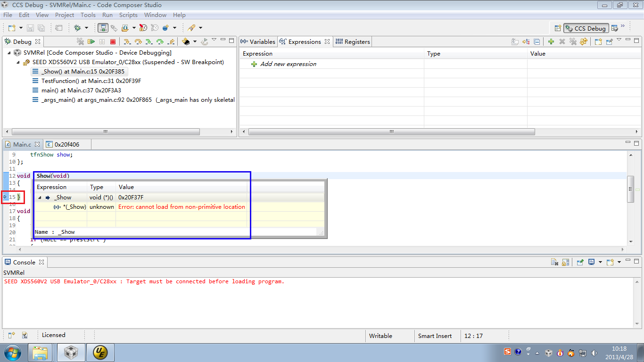This screenshot has width=644, height=362.
Task: Collapse SVMRel project tree node
Action: tap(9, 53)
